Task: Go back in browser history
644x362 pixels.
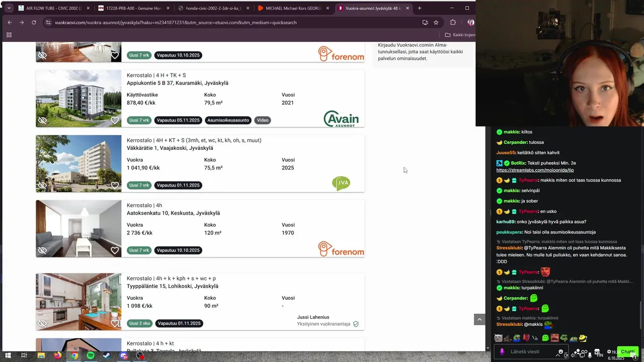Action: click(x=10, y=22)
